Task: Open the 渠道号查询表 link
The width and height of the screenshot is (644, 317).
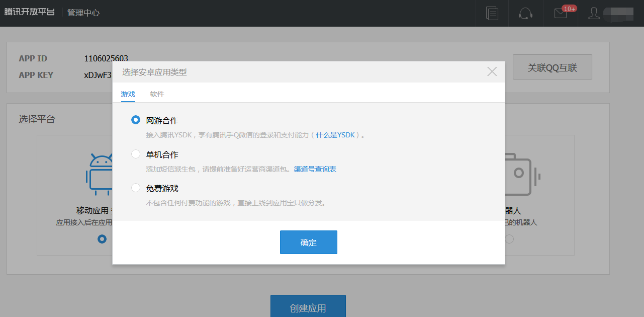Action: 315,169
